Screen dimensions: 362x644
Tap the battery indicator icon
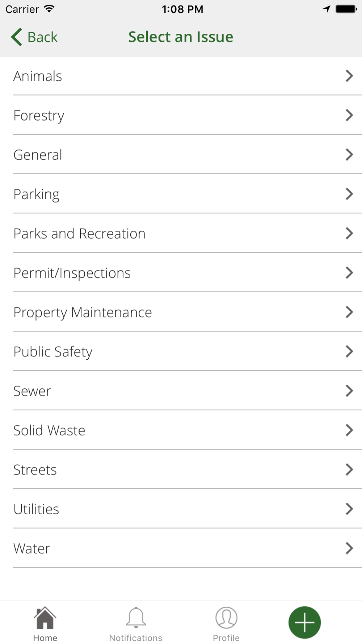pyautogui.click(x=346, y=9)
